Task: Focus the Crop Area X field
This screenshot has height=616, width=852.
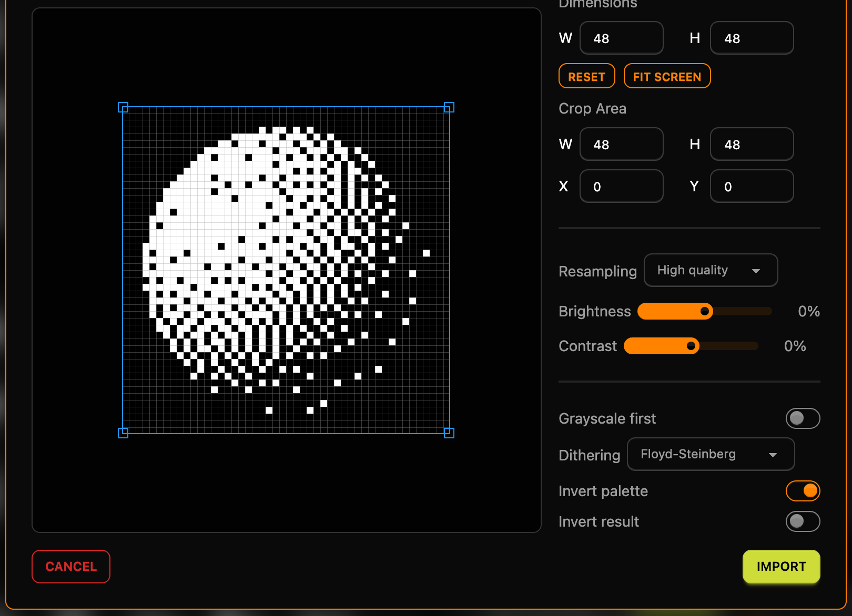Action: [x=621, y=186]
